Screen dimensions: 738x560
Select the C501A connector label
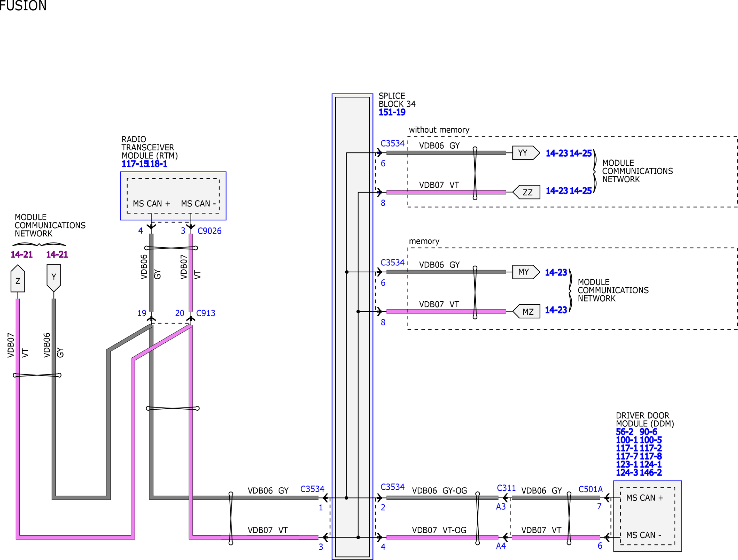click(x=590, y=489)
